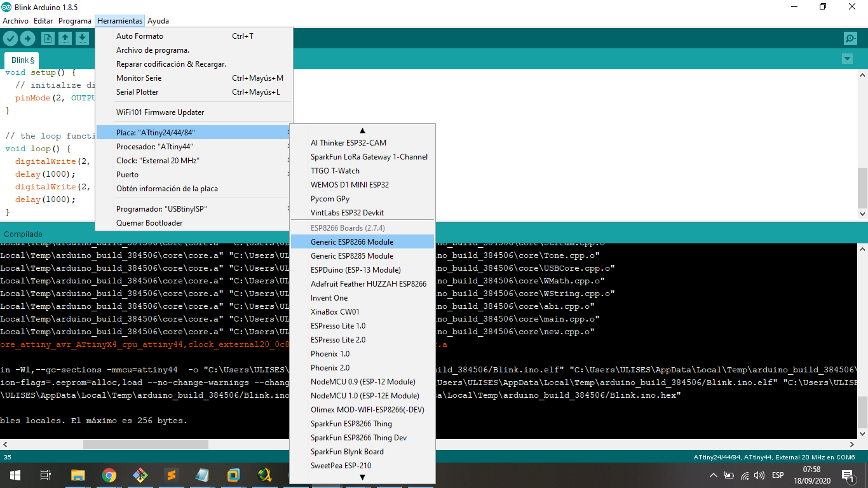This screenshot has width=868, height=488.
Task: Select AI Thinker ESP32-CAM board
Action: (x=363, y=143)
